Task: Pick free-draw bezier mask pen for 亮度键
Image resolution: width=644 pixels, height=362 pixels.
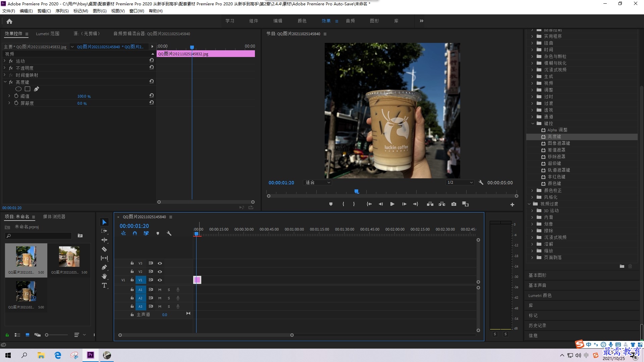Action: 37,89
